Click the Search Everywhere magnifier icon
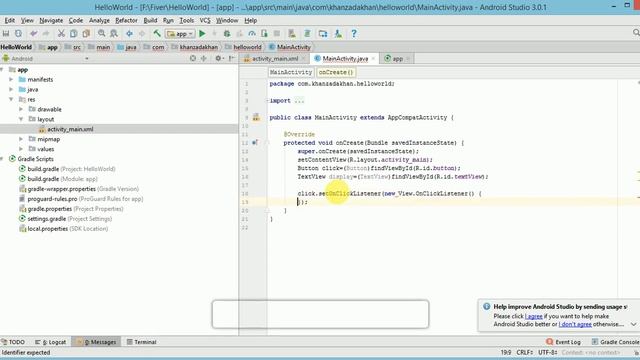 point(636,33)
